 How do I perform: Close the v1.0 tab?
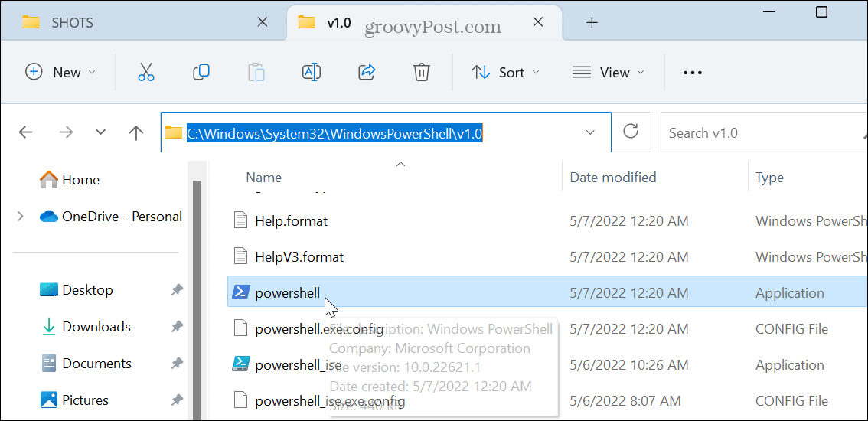537,22
